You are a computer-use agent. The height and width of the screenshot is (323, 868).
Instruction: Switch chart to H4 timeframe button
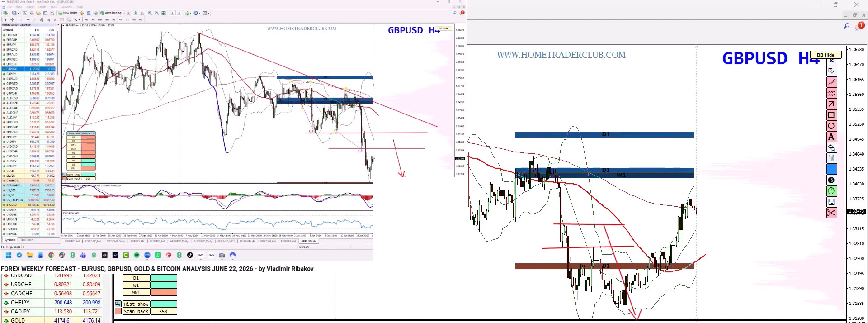[x=120, y=19]
